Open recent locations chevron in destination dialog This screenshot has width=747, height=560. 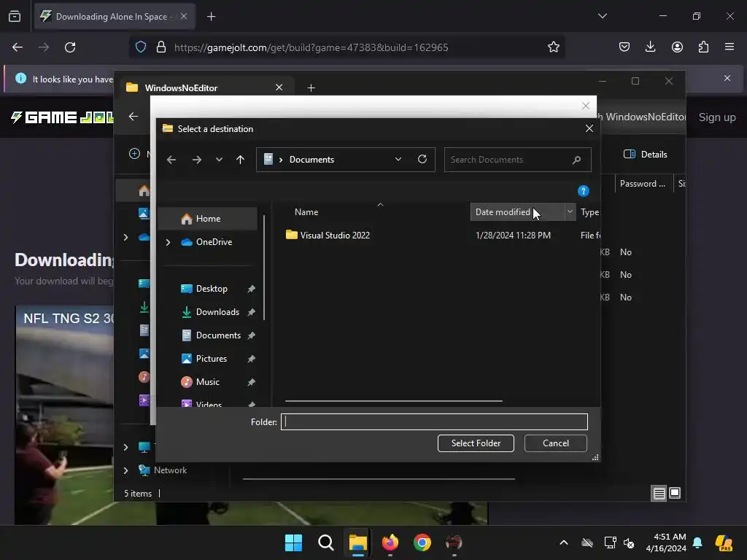[219, 160]
